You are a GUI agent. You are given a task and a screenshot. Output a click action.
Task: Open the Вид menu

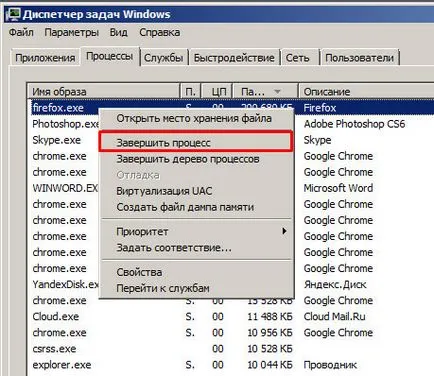tap(119, 32)
